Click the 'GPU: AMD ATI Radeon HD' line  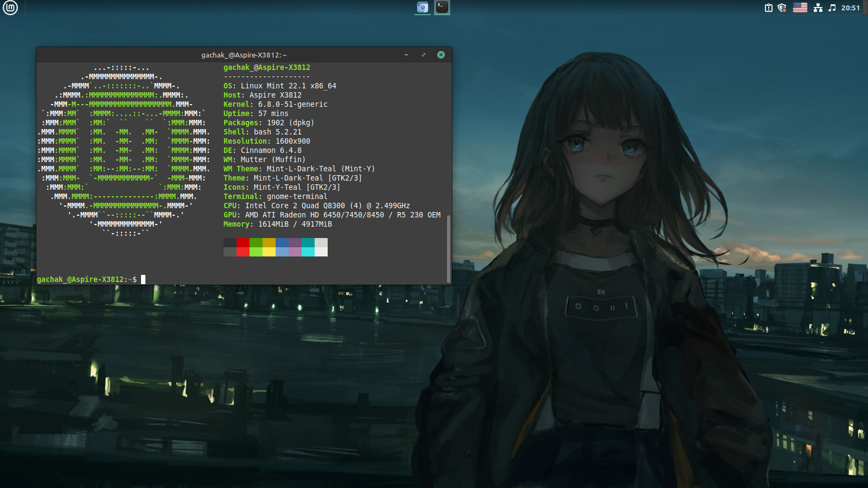point(332,215)
